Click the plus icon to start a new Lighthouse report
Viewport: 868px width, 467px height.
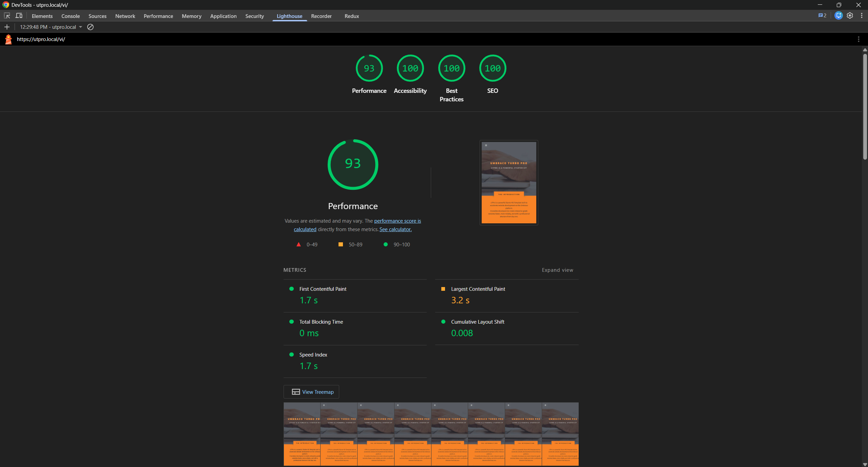point(7,27)
